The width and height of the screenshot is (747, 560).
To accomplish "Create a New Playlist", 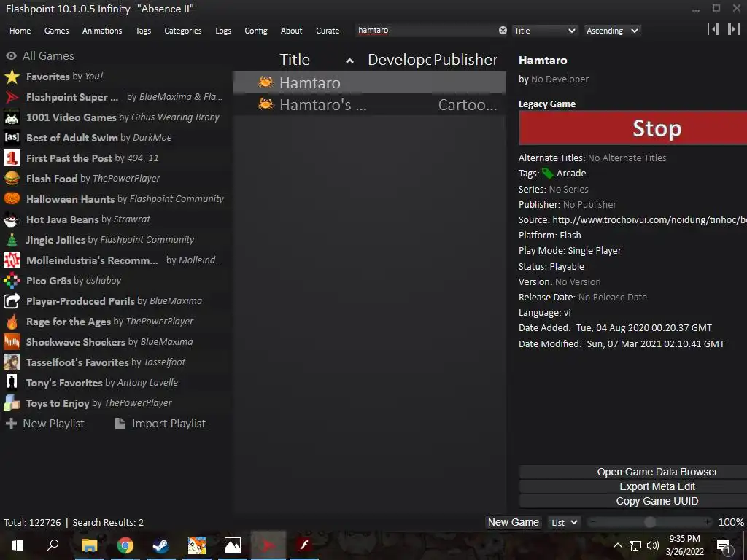I will 44,424.
